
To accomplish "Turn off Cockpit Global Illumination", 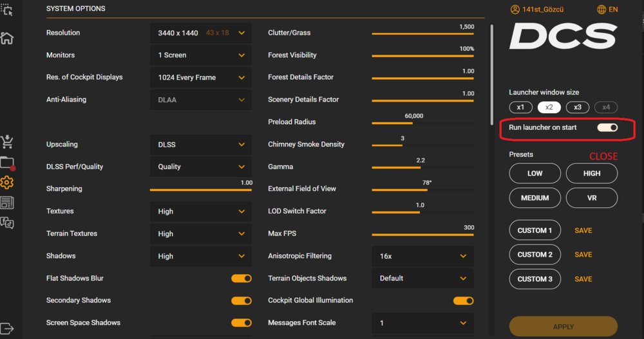I will pyautogui.click(x=463, y=300).
